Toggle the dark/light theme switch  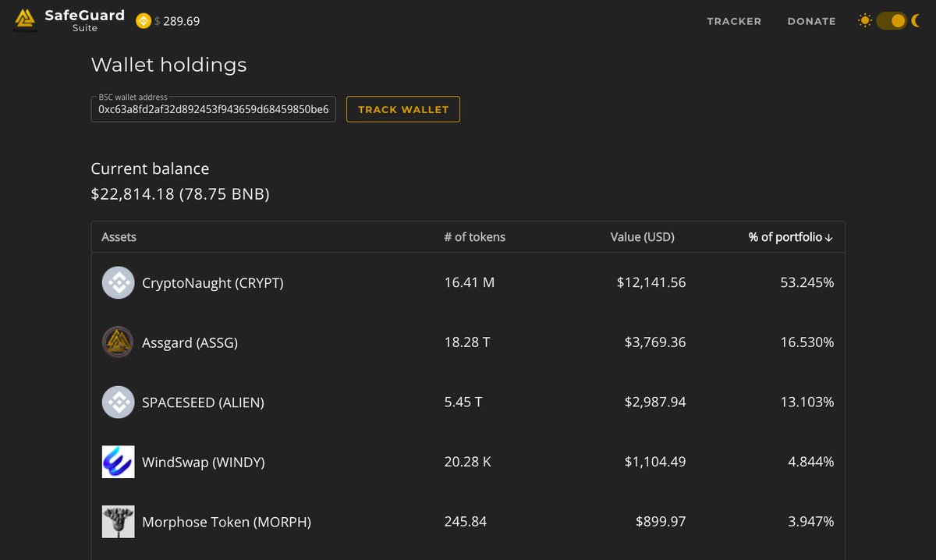891,21
